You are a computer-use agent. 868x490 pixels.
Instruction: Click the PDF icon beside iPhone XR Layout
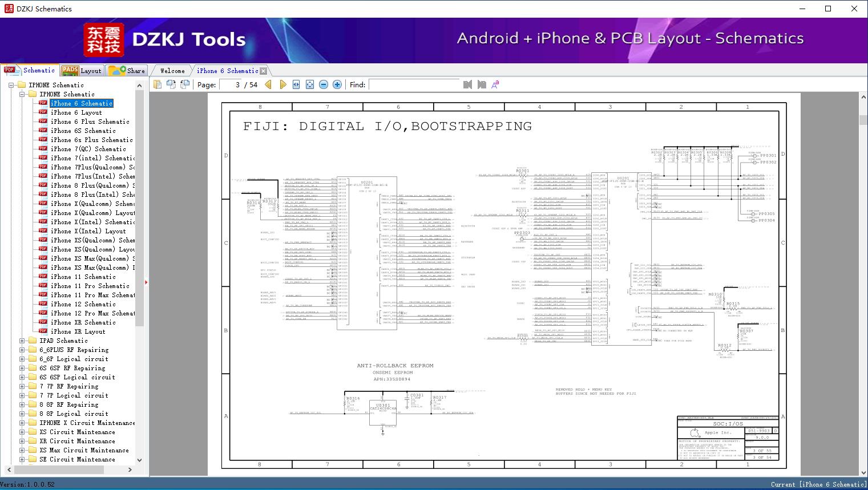tap(43, 331)
